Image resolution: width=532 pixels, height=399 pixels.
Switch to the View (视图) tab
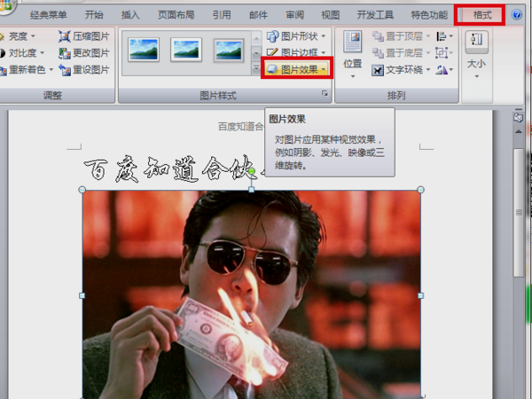[x=331, y=15]
